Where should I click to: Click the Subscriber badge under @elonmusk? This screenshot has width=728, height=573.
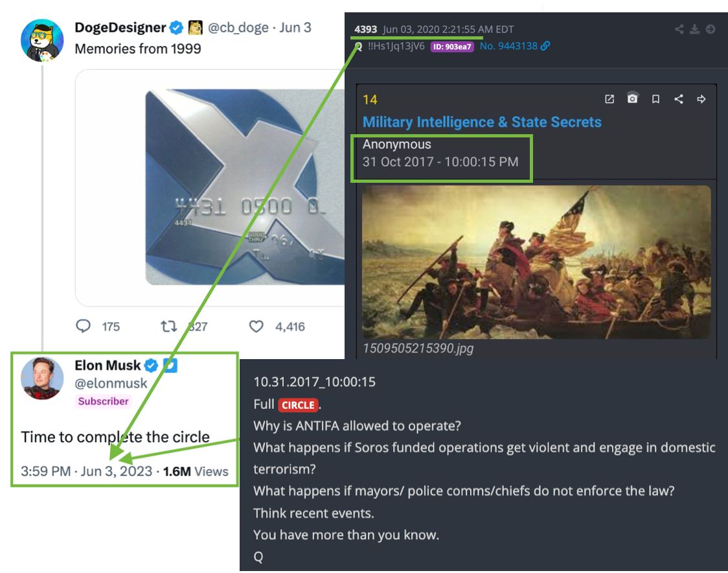103,401
